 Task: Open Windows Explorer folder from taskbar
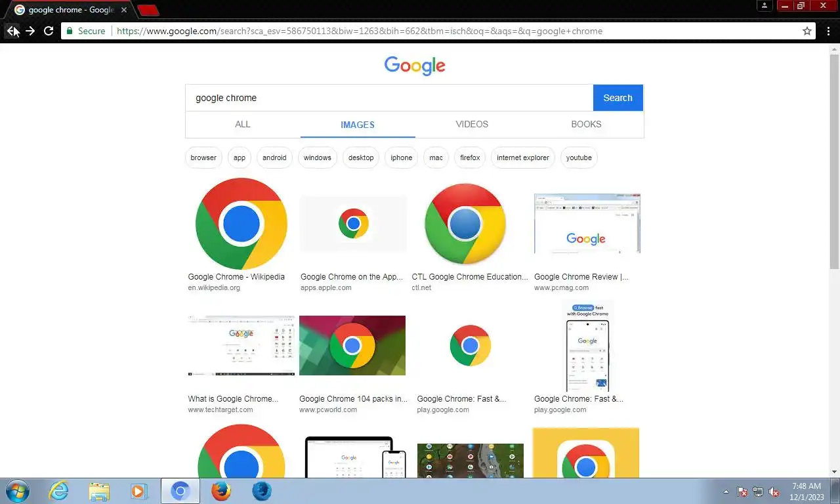point(99,491)
